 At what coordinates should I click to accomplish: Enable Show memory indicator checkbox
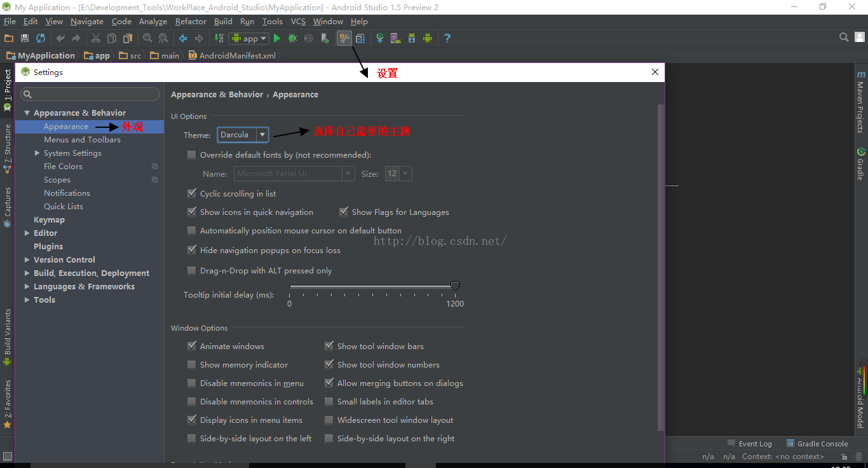click(x=192, y=364)
